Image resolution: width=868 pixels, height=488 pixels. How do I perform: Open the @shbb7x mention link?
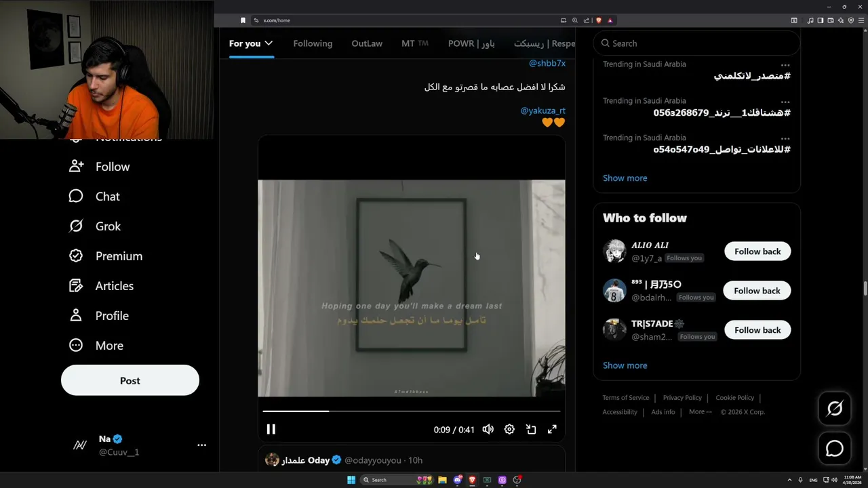click(x=547, y=63)
